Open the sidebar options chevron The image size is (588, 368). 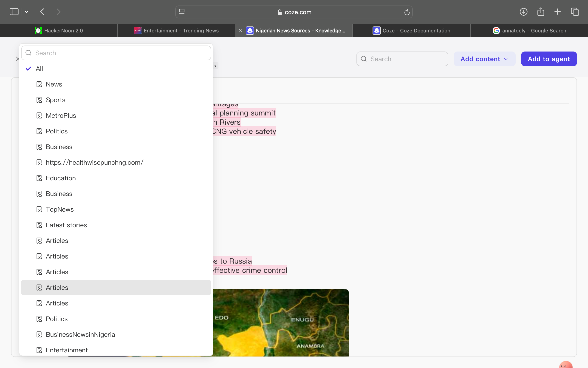coord(27,12)
